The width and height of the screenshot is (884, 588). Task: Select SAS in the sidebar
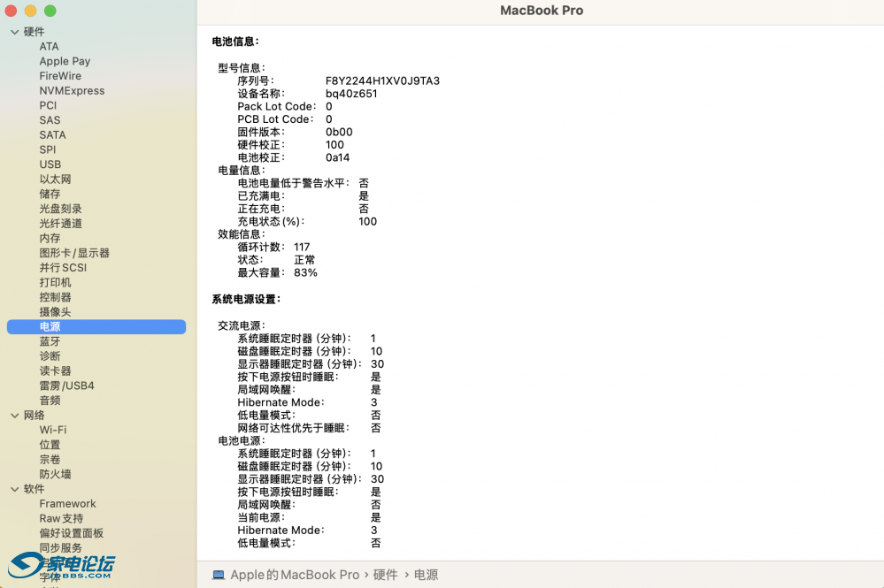[x=50, y=120]
